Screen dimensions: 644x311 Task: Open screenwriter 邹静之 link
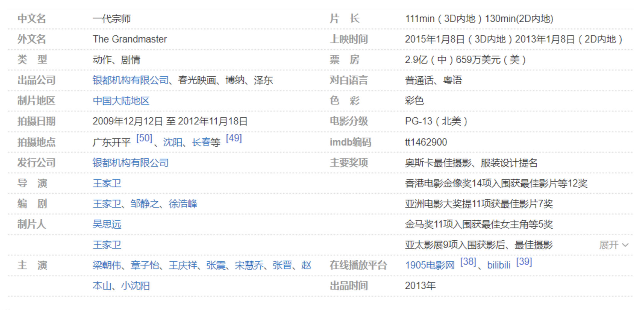145,204
